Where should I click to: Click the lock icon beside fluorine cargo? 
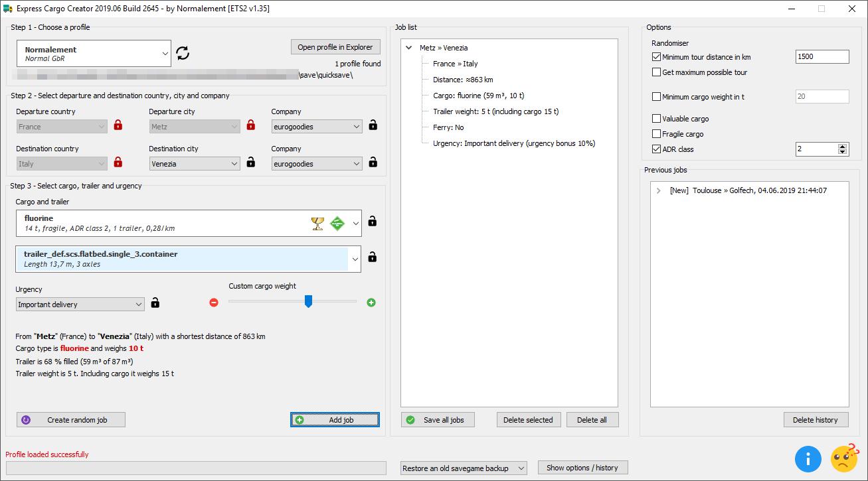coord(373,222)
